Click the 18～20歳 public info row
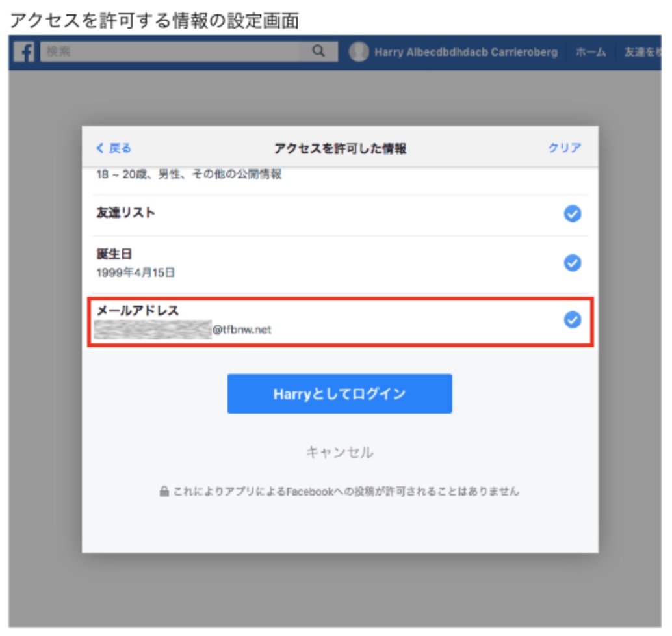This screenshot has height=636, width=672. click(188, 175)
